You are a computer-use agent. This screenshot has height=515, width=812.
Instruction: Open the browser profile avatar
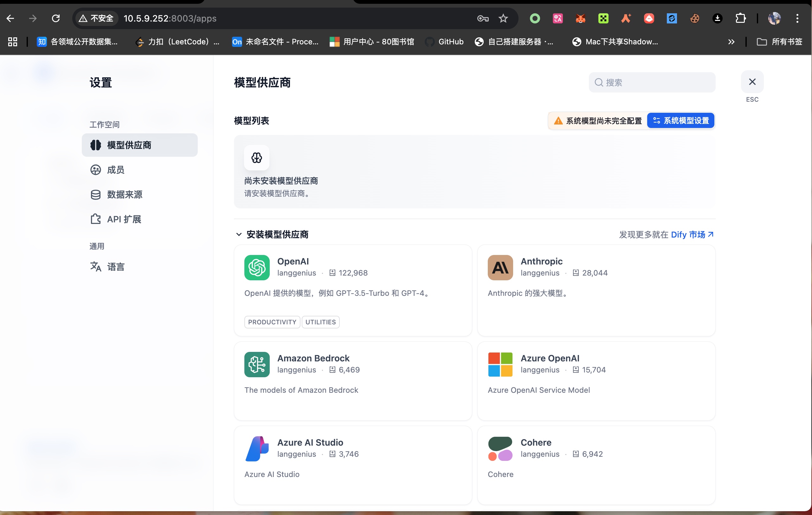click(774, 18)
